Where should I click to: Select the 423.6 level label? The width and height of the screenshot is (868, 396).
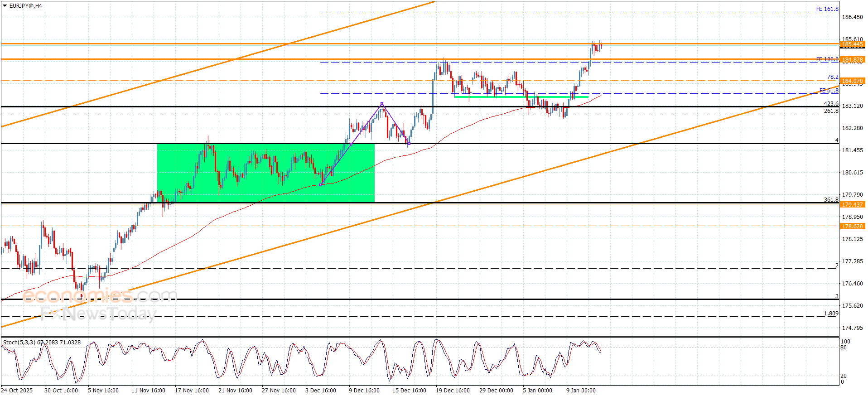tap(831, 104)
